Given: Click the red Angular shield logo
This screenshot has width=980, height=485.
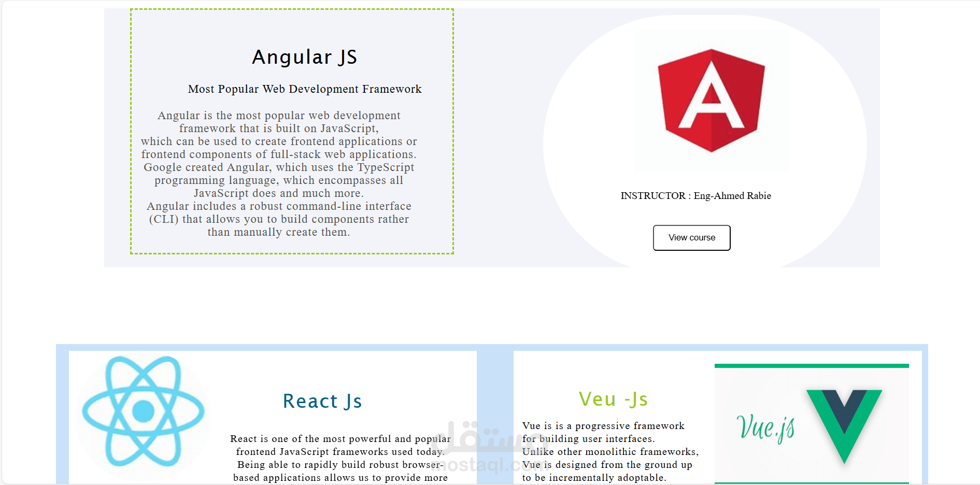Looking at the screenshot, I should pos(711,101).
